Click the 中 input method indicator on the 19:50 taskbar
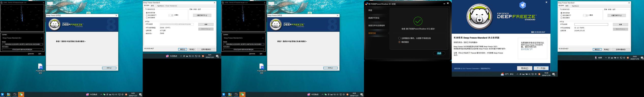Screen dimensions: 644x97 tap(536, 74)
